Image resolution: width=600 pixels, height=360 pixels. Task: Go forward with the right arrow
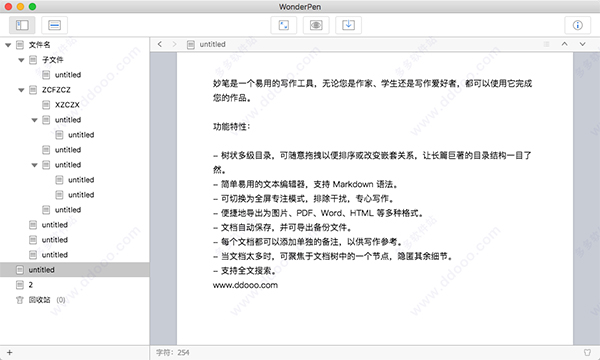tap(174, 44)
